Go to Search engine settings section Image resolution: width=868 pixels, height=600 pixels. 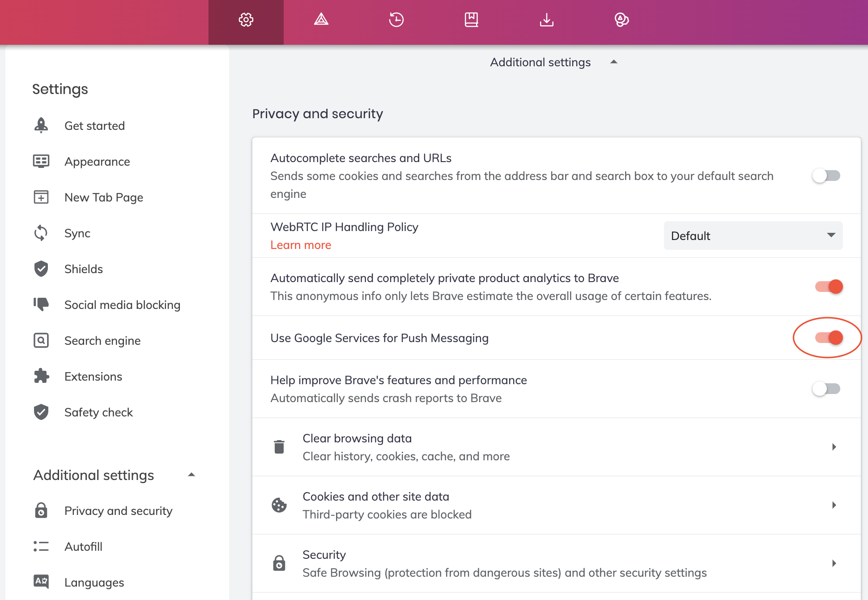102,340
